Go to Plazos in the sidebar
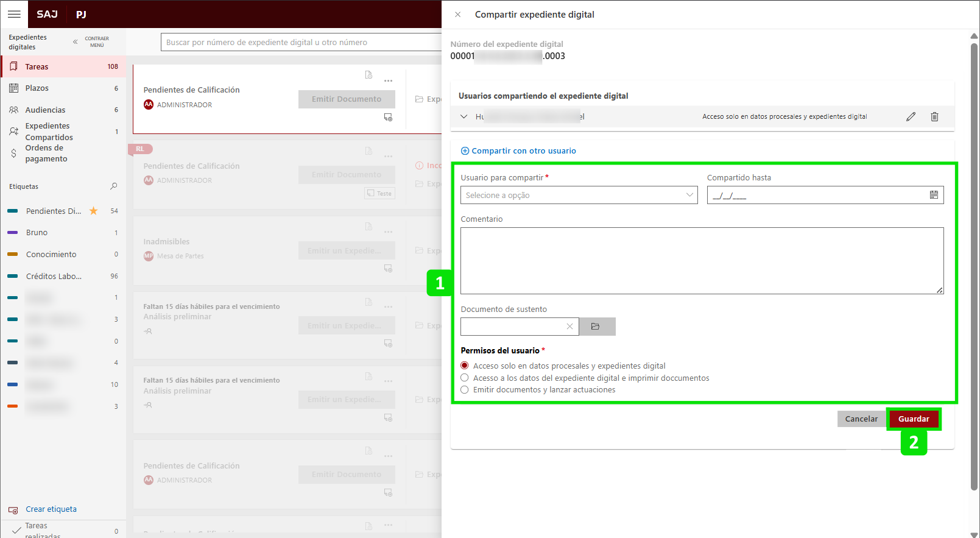 37,88
